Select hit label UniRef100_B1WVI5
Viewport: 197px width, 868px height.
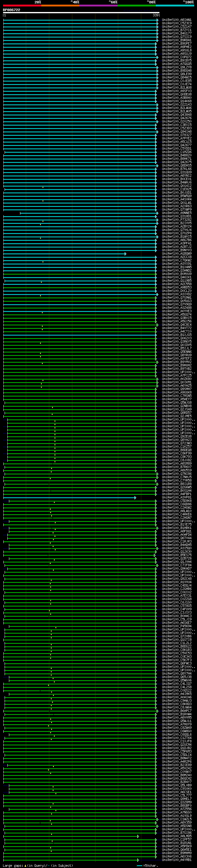(176, 236)
